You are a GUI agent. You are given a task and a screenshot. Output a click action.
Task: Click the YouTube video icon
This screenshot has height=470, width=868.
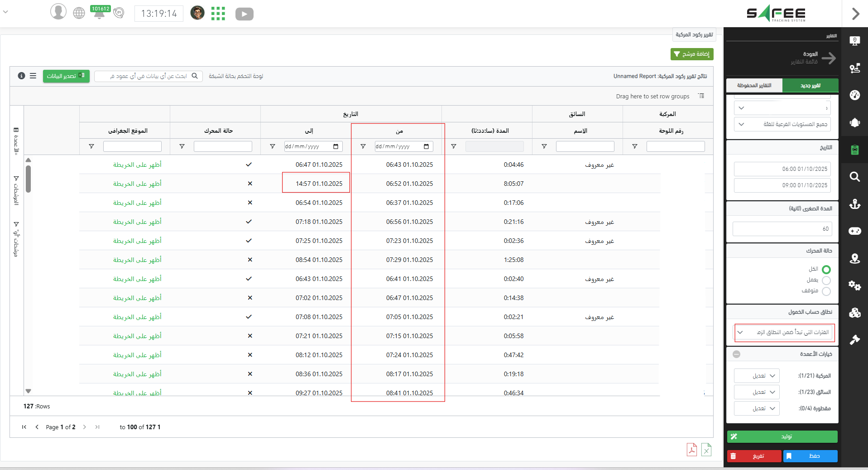[244, 14]
